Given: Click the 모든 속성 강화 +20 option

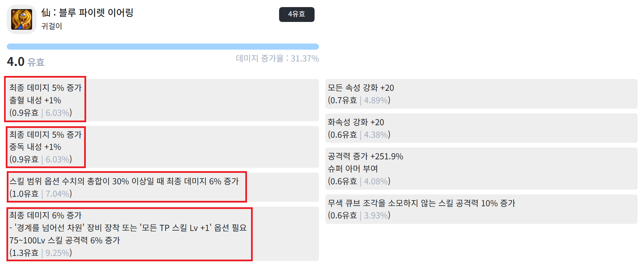Looking at the screenshot, I should click(x=481, y=94).
